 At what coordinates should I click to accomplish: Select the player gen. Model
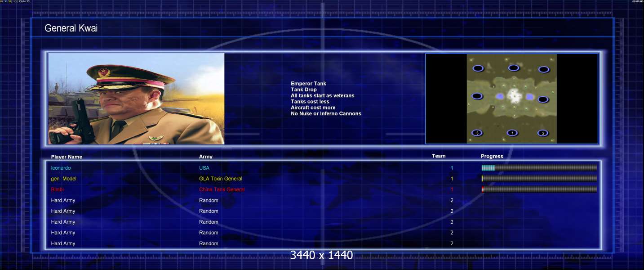coord(63,179)
